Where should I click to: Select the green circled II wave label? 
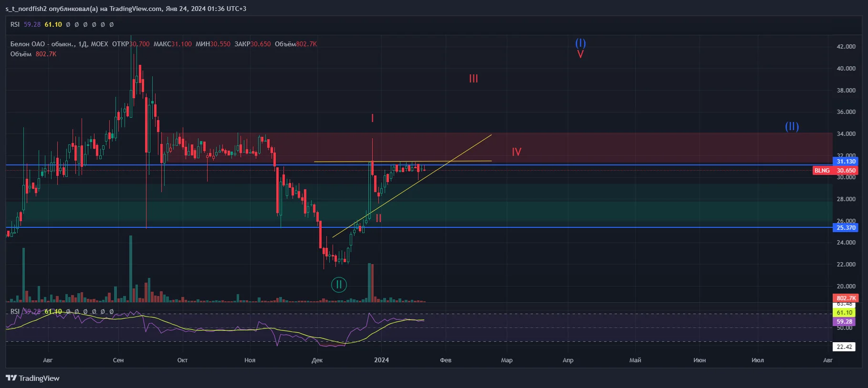coord(339,285)
